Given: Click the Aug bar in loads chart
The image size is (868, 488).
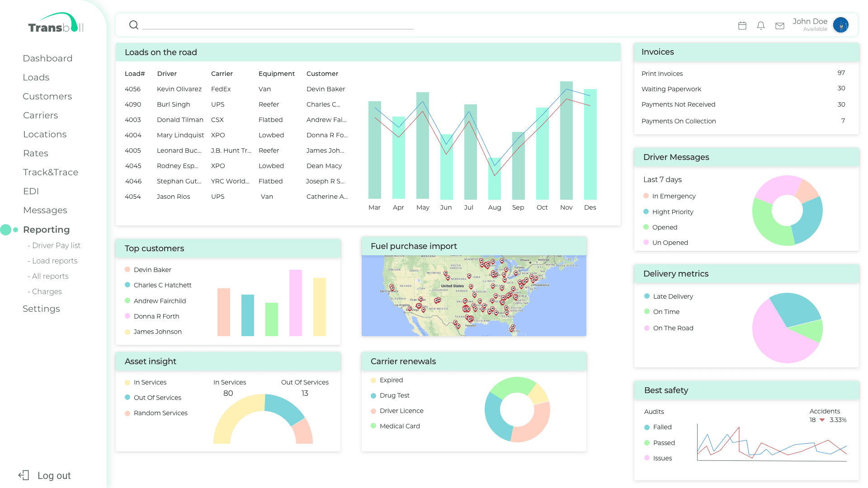Looking at the screenshot, I should [x=495, y=178].
